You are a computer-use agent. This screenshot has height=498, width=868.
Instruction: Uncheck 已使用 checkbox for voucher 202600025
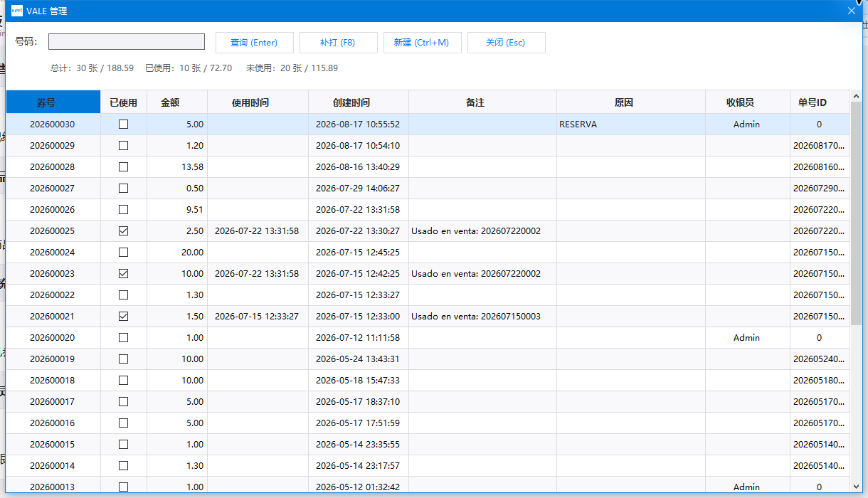[x=124, y=231]
